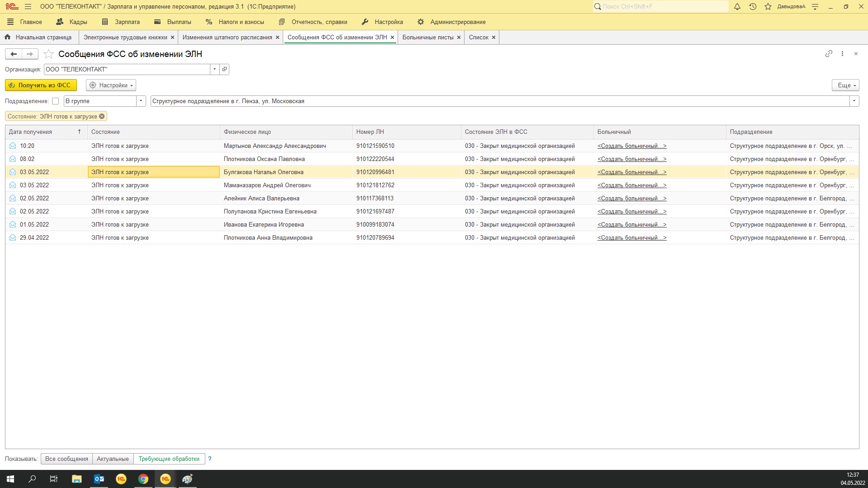Click the search field Поиск Ctrl+Shift+F
Screen dimensions: 868x488
coord(660,7)
